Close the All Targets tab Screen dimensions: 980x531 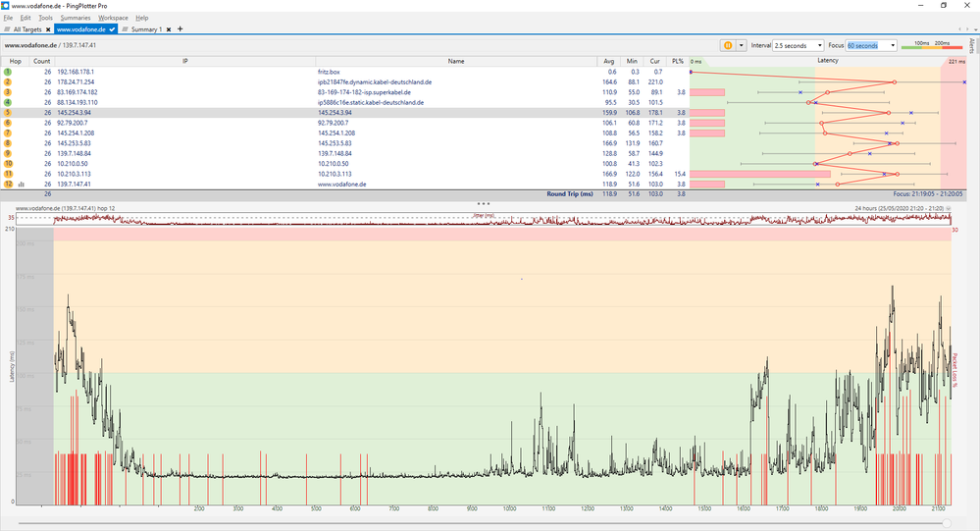coord(47,30)
